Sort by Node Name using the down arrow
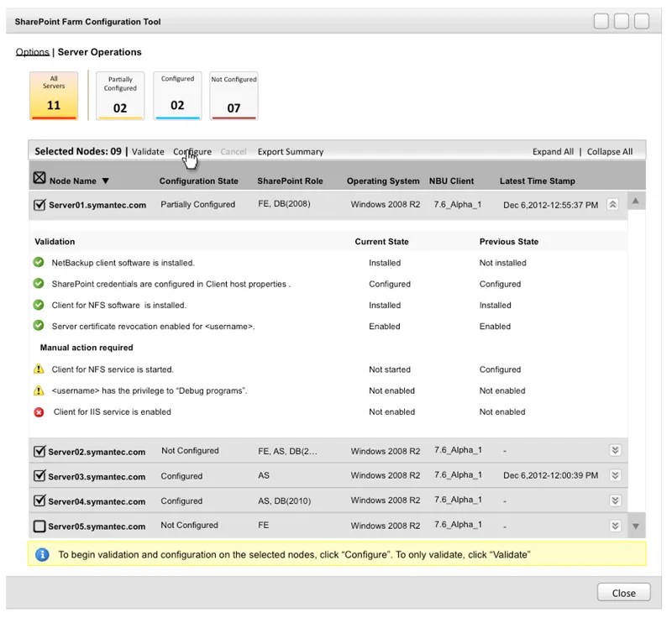This screenshot has width=672, height=618. tap(106, 181)
